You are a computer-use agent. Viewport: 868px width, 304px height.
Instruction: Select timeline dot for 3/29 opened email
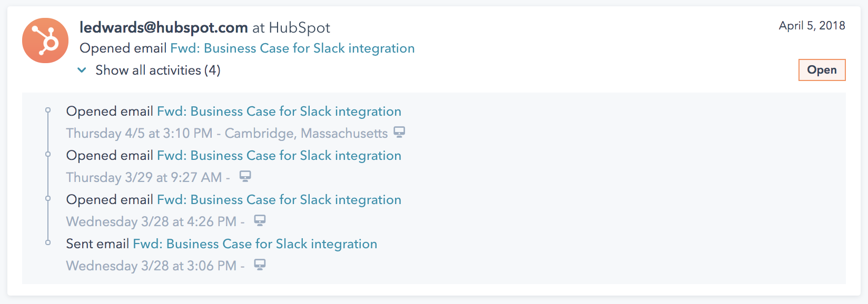pyautogui.click(x=48, y=154)
